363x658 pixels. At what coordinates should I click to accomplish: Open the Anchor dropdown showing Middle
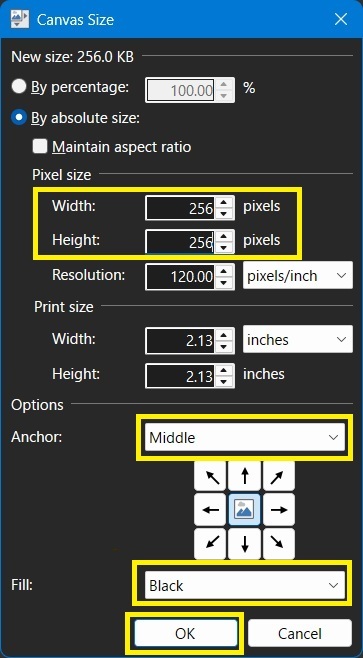(245, 437)
